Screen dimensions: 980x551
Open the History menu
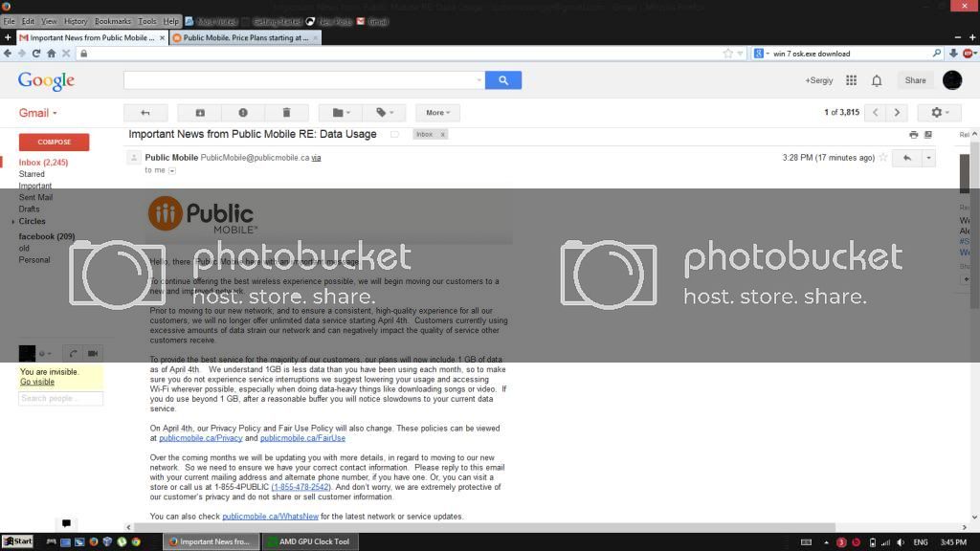click(76, 21)
